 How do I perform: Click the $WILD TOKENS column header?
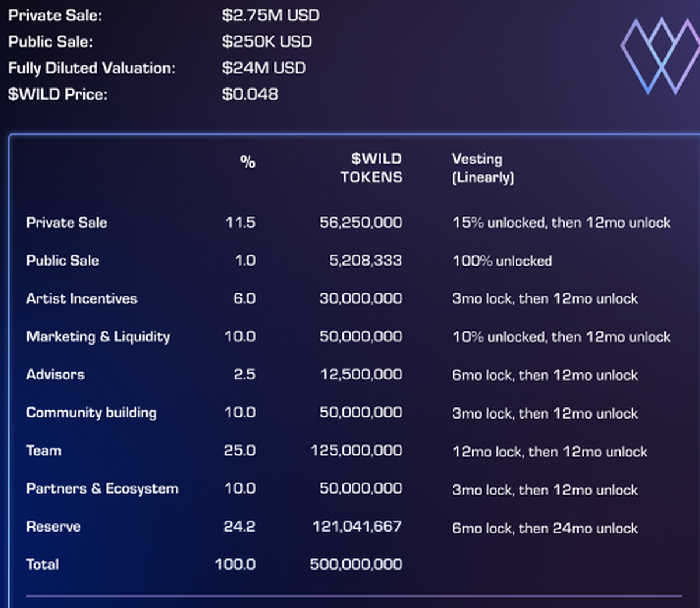point(372,168)
